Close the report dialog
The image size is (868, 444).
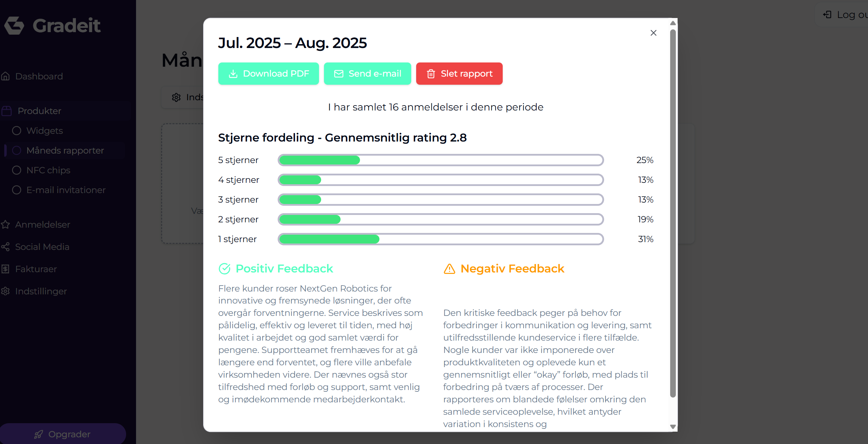pos(653,33)
